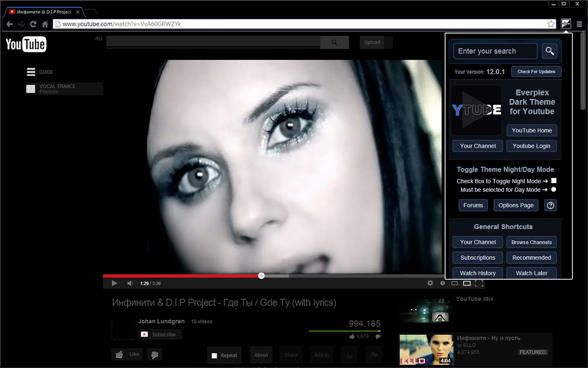Viewport: 588px width, 368px height.
Task: Click the YouTube search magnifier button
Action: point(334,42)
